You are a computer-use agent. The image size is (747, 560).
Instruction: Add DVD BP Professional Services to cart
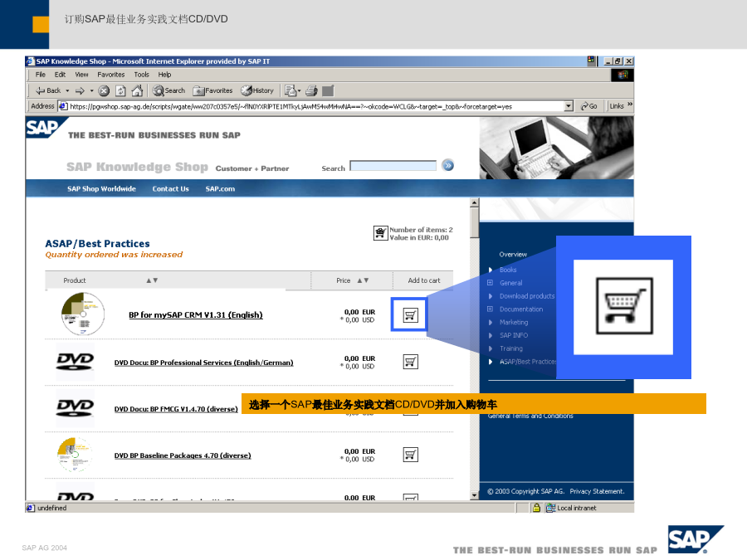point(410,362)
